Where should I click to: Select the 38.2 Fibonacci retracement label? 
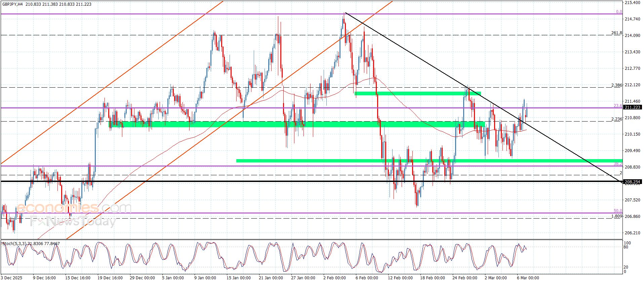[x=618, y=164]
